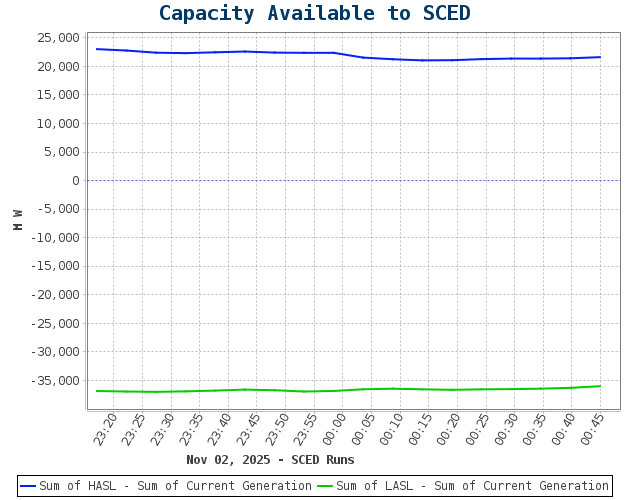Image resolution: width=630 pixels, height=500 pixels.
Task: Select the 00:20 time tick label
Action: [x=449, y=430]
